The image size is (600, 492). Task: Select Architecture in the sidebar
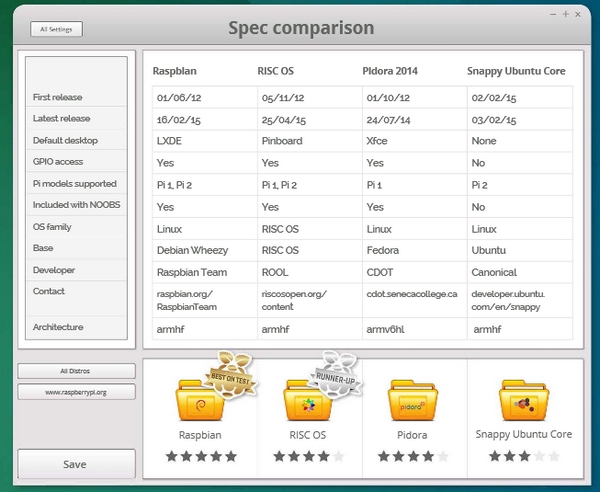pyautogui.click(x=77, y=327)
